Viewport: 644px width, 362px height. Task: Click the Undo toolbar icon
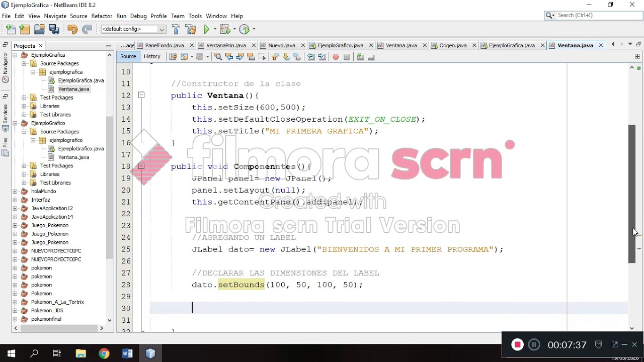72,29
